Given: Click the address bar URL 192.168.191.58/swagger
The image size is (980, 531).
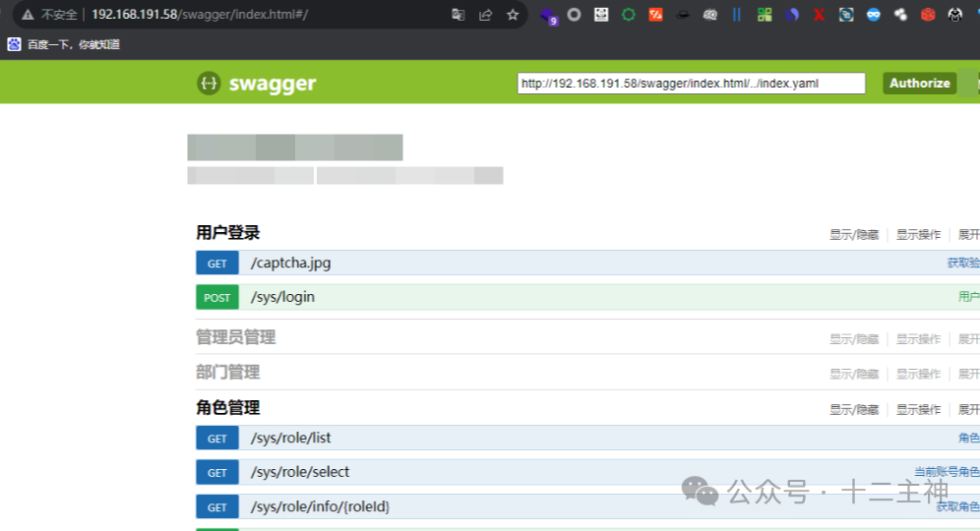Looking at the screenshot, I should [200, 15].
